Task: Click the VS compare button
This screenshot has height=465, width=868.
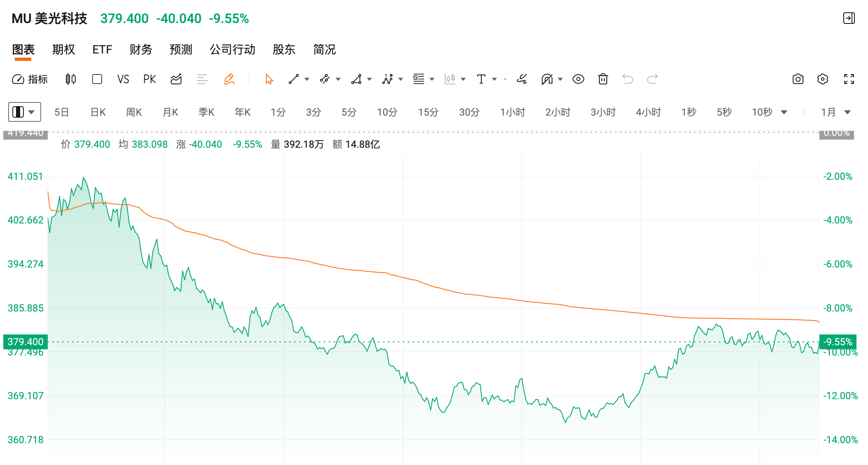Action: pyautogui.click(x=123, y=79)
